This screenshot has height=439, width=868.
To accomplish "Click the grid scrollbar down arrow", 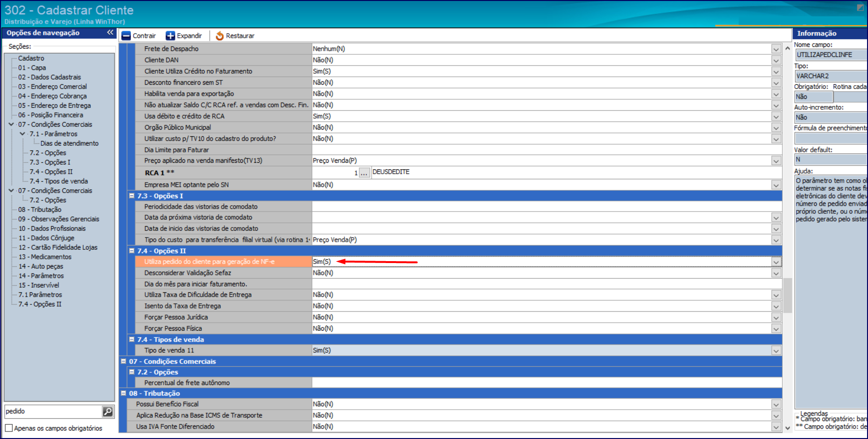I will coord(787,428).
